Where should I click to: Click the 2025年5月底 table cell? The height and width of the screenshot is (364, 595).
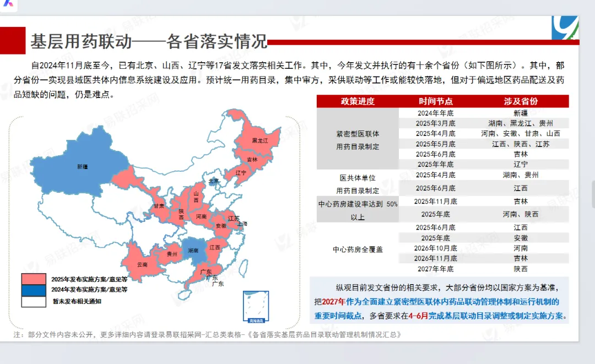[436, 144]
